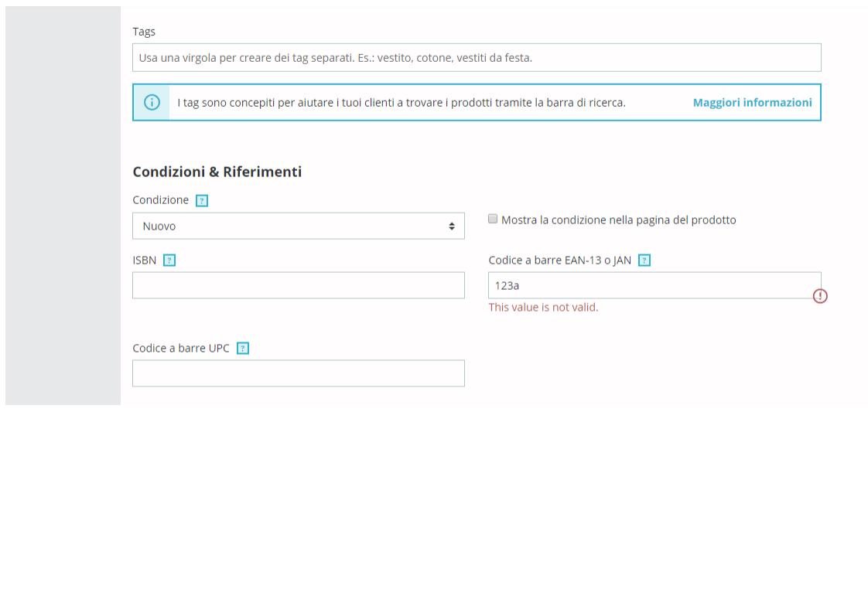
Task: Enable Mostra la condizione nella pagina checkbox
Action: [x=493, y=219]
